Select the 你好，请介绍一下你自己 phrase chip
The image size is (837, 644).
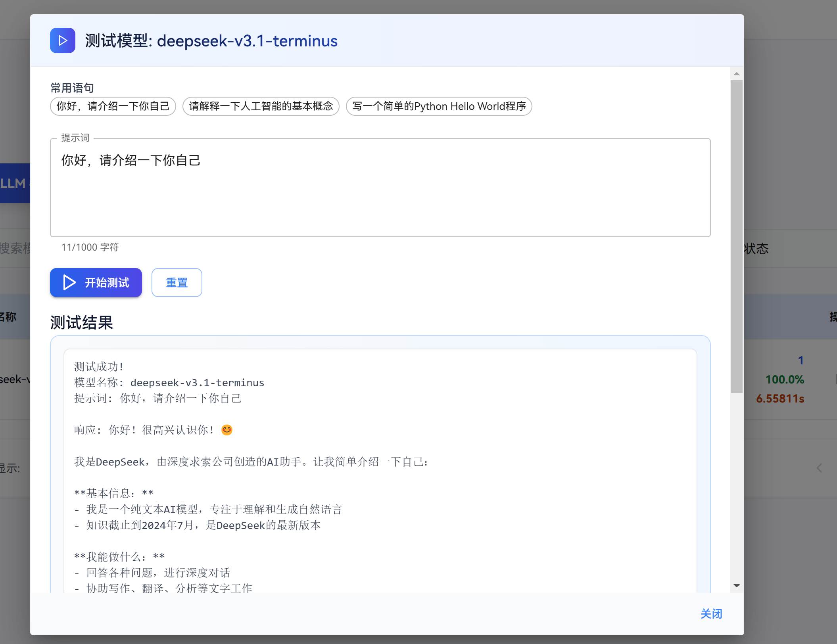[113, 106]
